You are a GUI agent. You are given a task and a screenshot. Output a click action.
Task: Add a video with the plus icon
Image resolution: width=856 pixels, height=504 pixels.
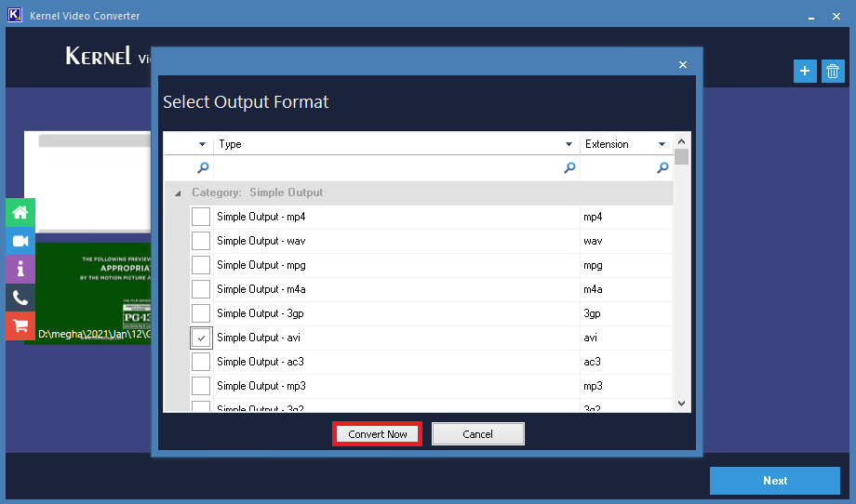click(x=805, y=71)
